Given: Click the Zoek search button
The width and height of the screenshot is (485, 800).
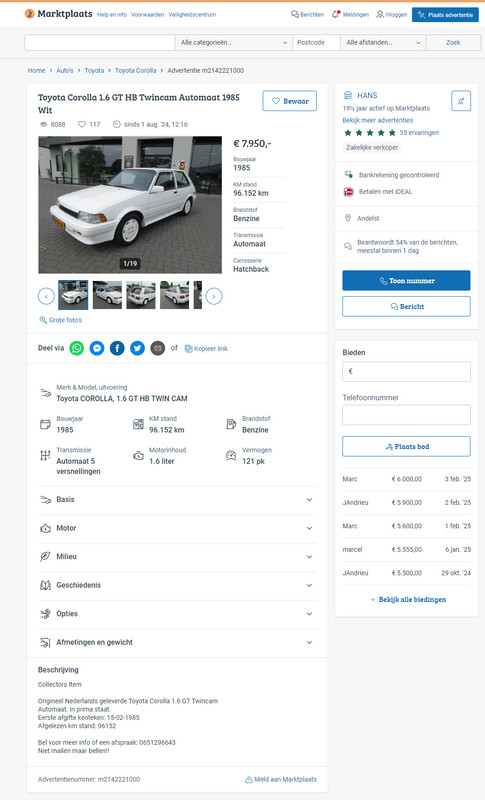Looking at the screenshot, I should 453,42.
